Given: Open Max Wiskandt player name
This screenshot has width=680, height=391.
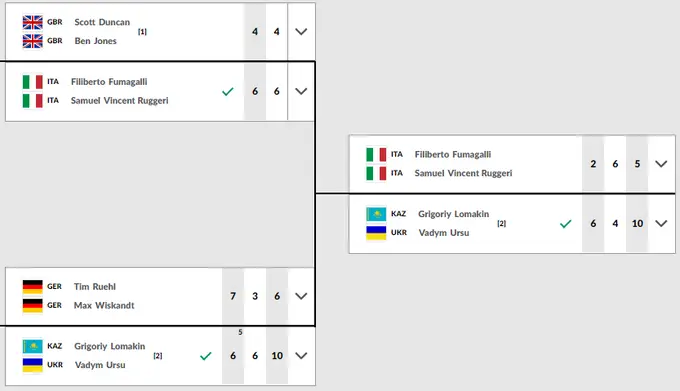Looking at the screenshot, I should [x=104, y=305].
